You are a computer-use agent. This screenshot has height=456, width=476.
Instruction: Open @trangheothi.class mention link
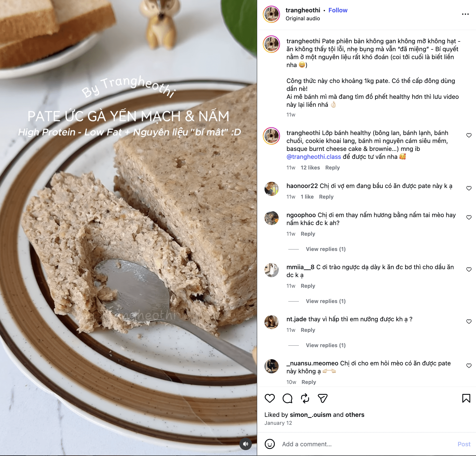point(314,157)
